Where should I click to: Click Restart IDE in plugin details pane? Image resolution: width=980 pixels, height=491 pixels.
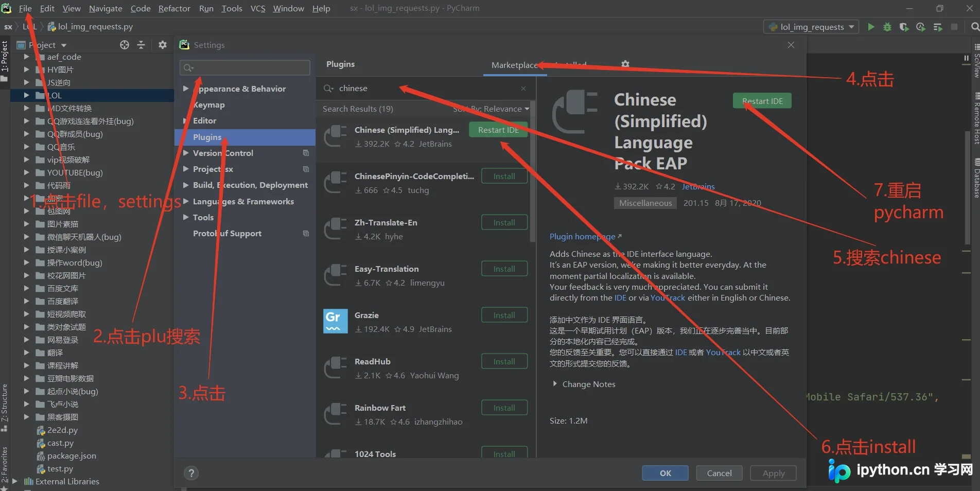point(762,101)
